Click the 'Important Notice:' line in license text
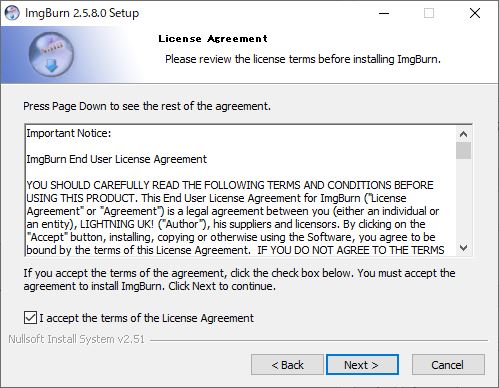Image resolution: width=499 pixels, height=388 pixels. pyautogui.click(x=69, y=133)
